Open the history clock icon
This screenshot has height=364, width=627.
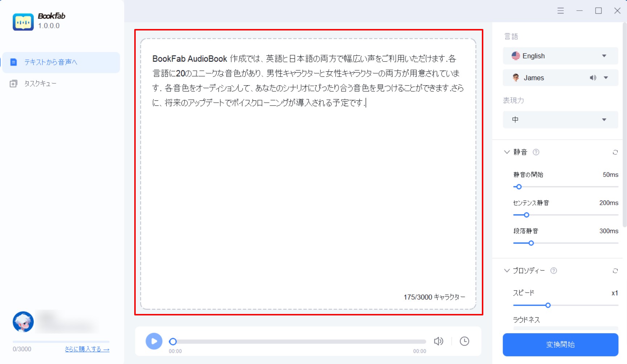[x=464, y=341]
